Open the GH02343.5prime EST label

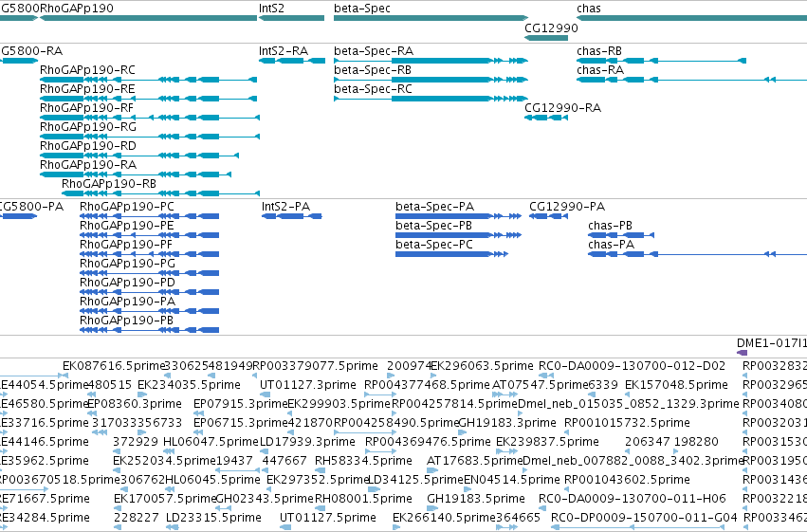pos(265,500)
